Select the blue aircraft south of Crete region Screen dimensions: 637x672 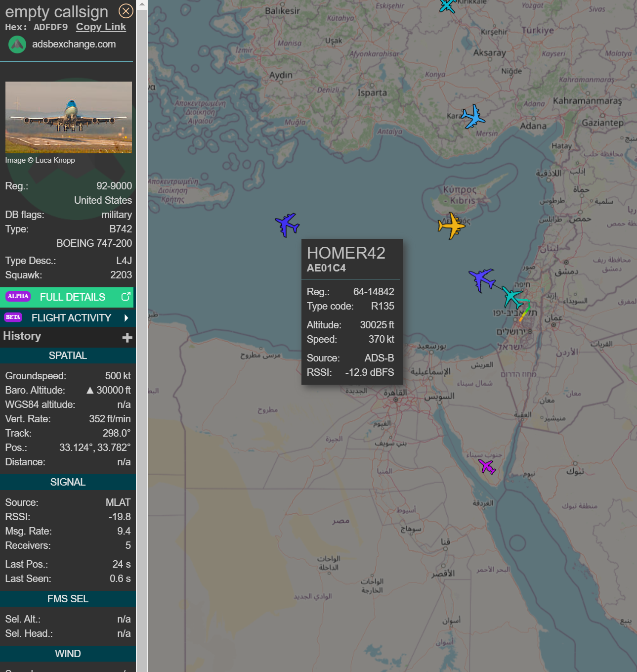[x=287, y=225]
